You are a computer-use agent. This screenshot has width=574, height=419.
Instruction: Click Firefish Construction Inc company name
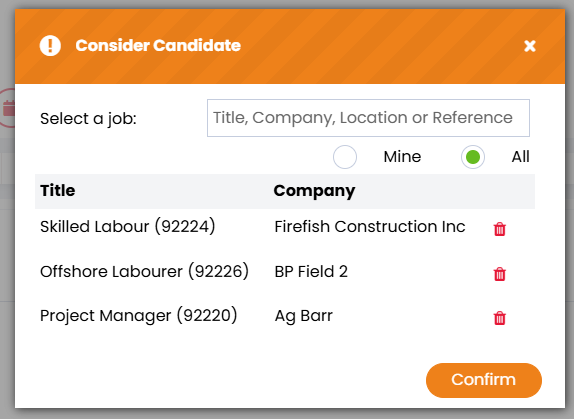(x=370, y=227)
